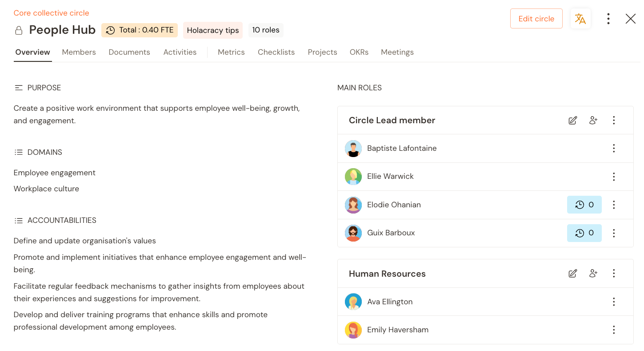Viewport: 644px width, 351px height.
Task: Click the icon beside the PURPOSE heading
Action: [x=19, y=87]
